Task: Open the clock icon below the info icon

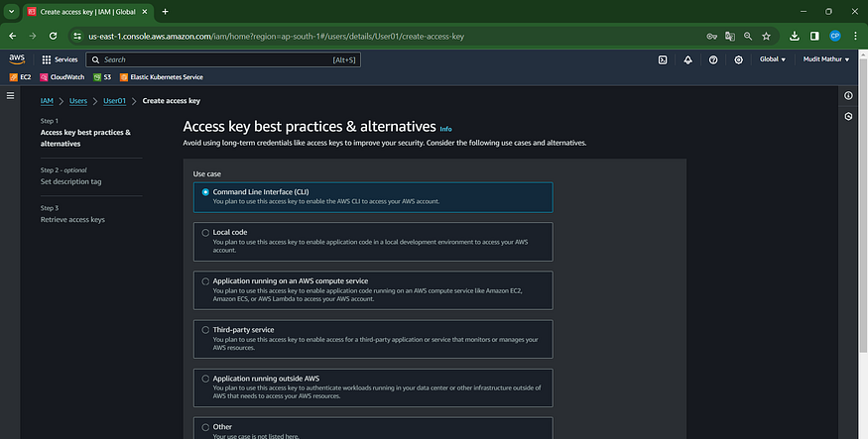Action: point(848,117)
